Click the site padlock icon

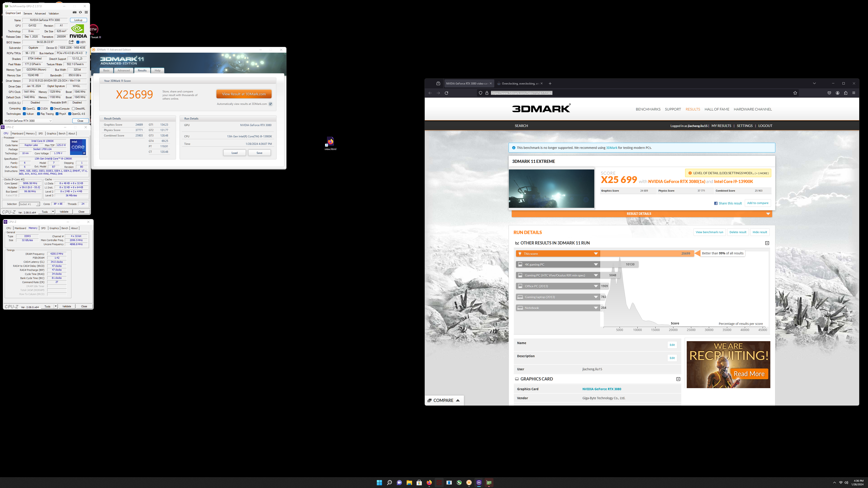coord(487,93)
